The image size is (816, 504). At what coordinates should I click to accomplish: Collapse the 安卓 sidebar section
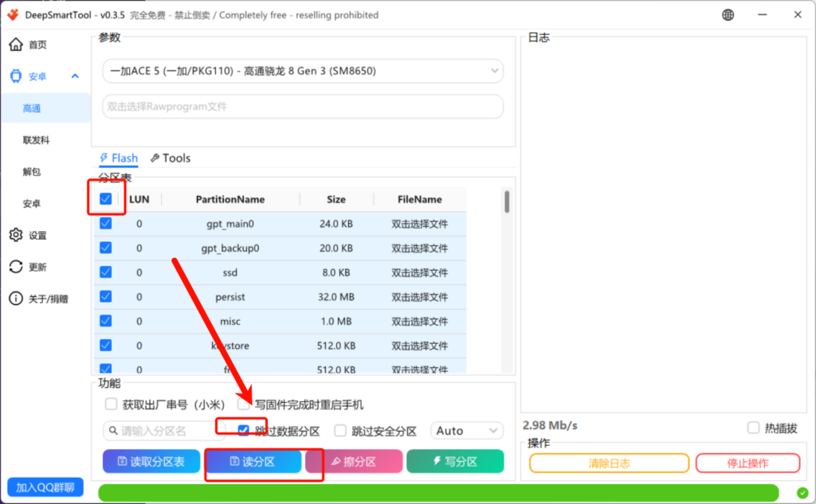click(75, 76)
